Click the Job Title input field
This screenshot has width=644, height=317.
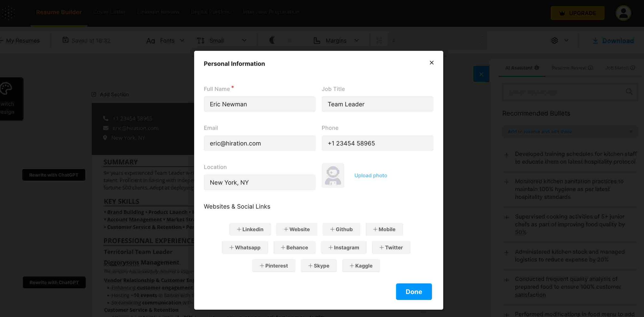tap(377, 104)
